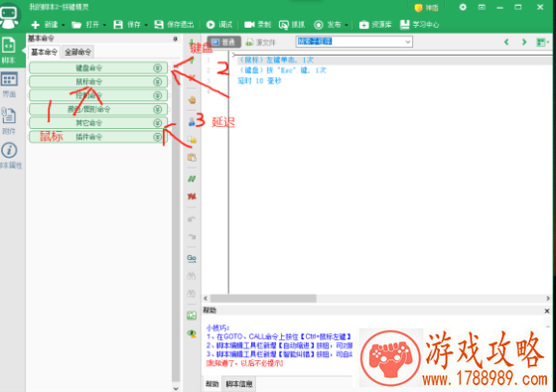Open the 资源库 (Resource library)
Viewport: 556px width, 392px height.
pos(375,25)
